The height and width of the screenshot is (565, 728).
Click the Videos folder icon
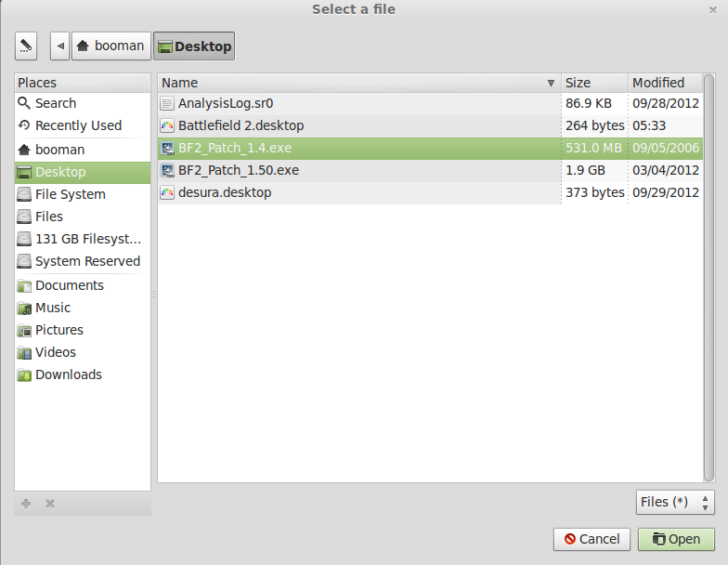[24, 353]
